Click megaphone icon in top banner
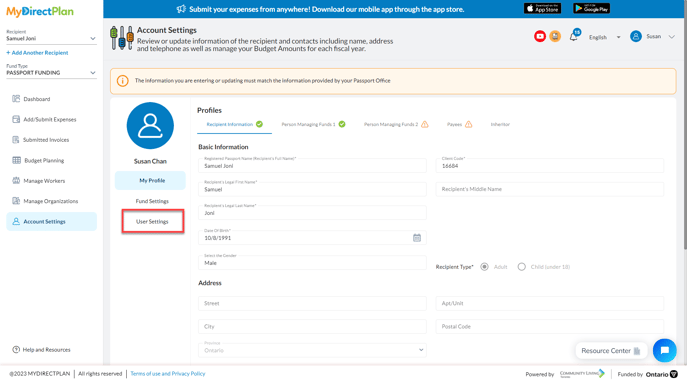This screenshot has height=383, width=687. tap(181, 9)
